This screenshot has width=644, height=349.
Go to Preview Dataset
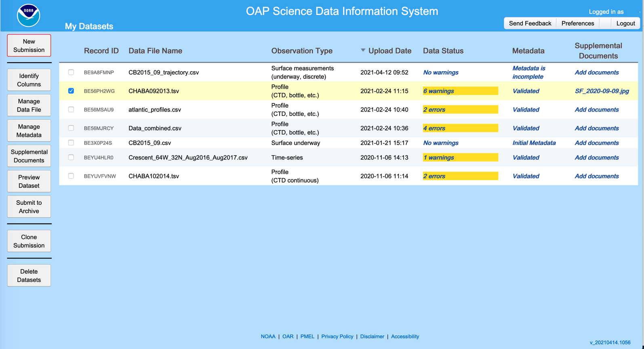(x=29, y=181)
